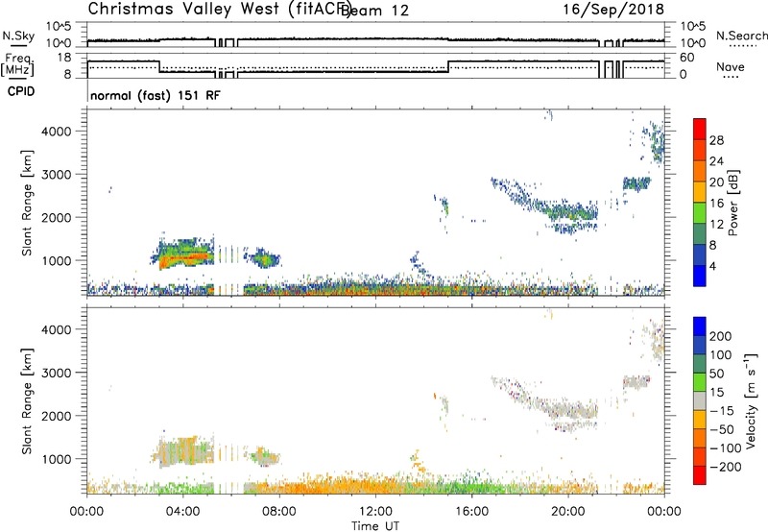Select the "N.Search" legend label
The width and height of the screenshot is (768, 532).
coord(741,36)
